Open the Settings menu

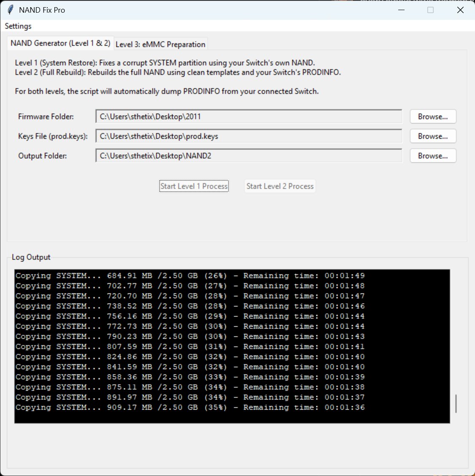point(18,26)
